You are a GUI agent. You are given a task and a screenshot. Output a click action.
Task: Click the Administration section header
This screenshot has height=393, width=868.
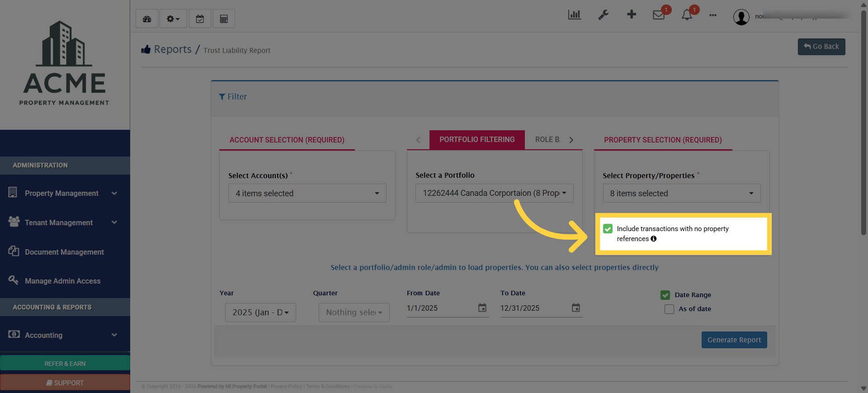tap(65, 166)
